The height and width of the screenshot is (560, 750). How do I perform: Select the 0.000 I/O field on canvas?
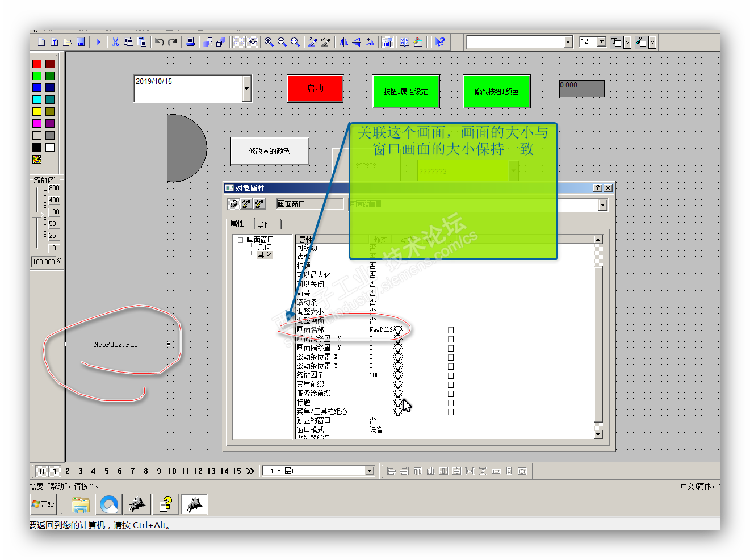click(x=582, y=89)
